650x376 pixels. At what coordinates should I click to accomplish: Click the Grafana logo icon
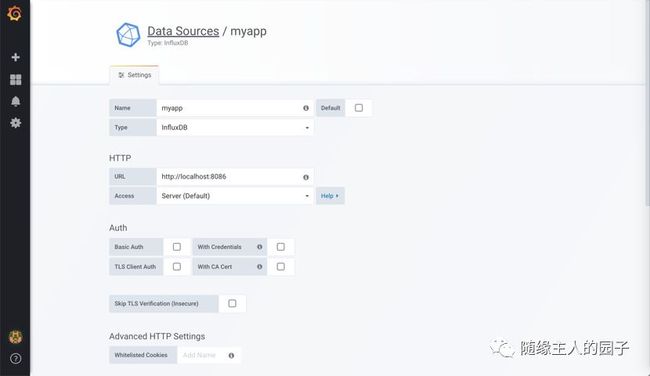tap(15, 13)
